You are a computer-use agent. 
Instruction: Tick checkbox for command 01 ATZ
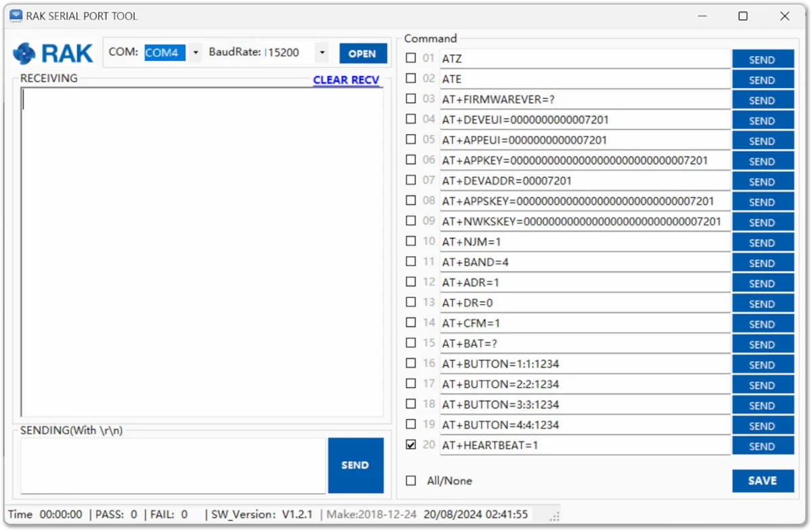click(x=411, y=58)
